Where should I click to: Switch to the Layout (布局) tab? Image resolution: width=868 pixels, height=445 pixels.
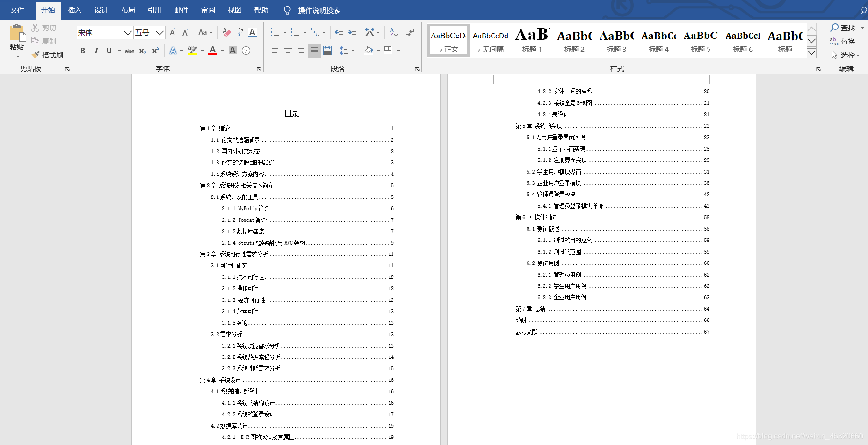(x=128, y=10)
